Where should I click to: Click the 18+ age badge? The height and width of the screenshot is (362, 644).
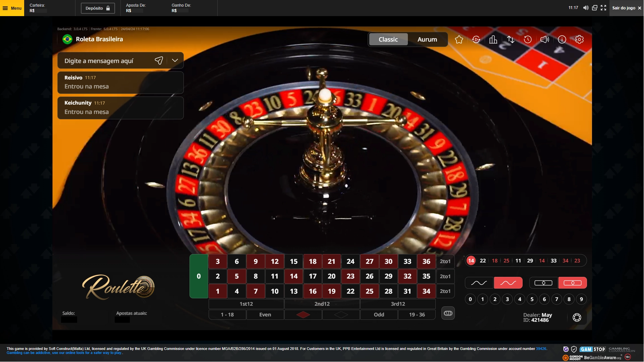628,357
